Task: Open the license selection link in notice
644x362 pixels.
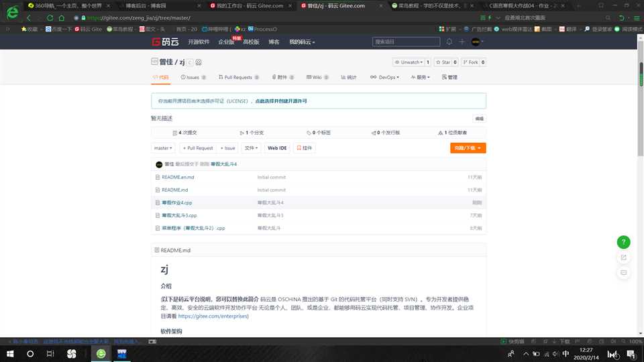Action: click(x=281, y=101)
